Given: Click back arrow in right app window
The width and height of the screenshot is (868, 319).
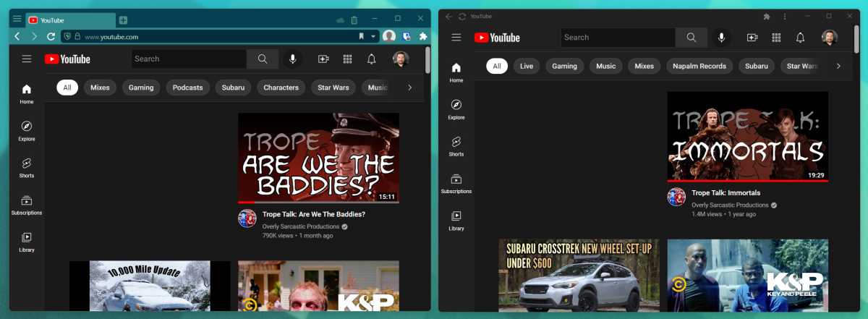Looking at the screenshot, I should (449, 16).
